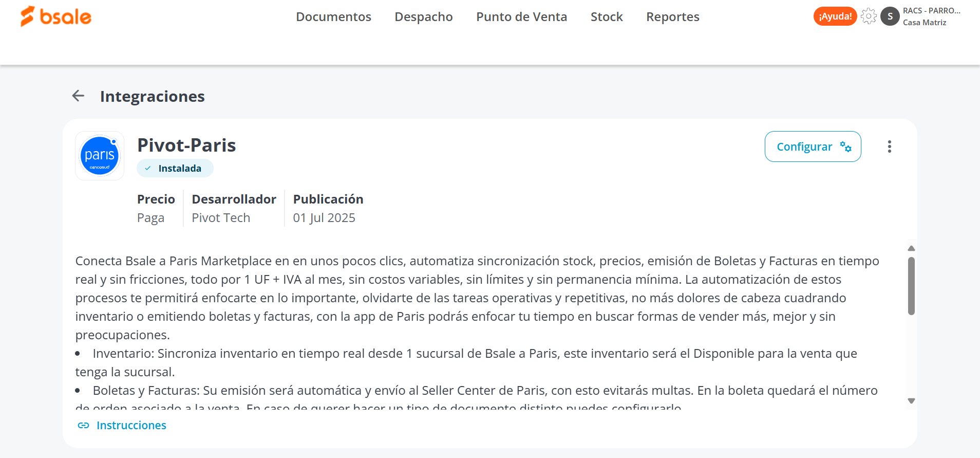
Task: Click the Inventario bullet paragraph
Action: [466, 363]
